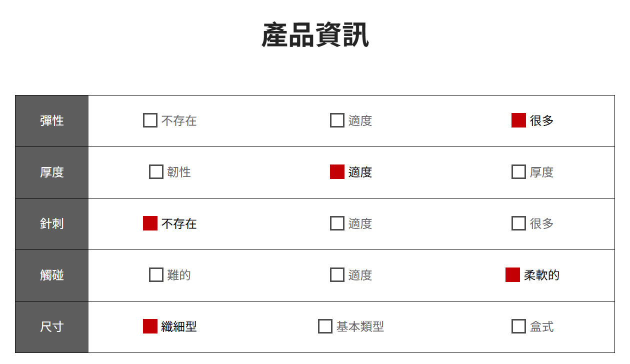Check 厚度 option checkbox on the right

(x=518, y=172)
